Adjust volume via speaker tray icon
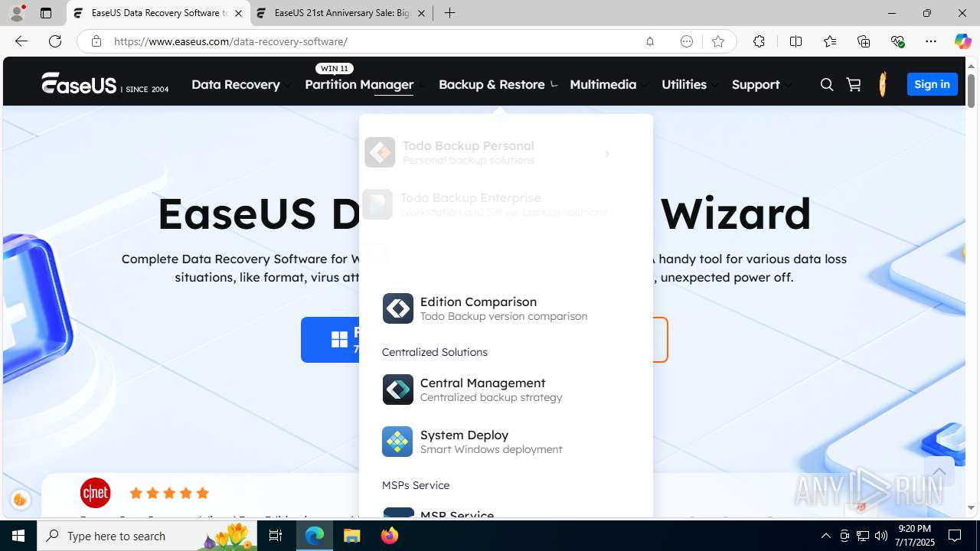 [881, 536]
